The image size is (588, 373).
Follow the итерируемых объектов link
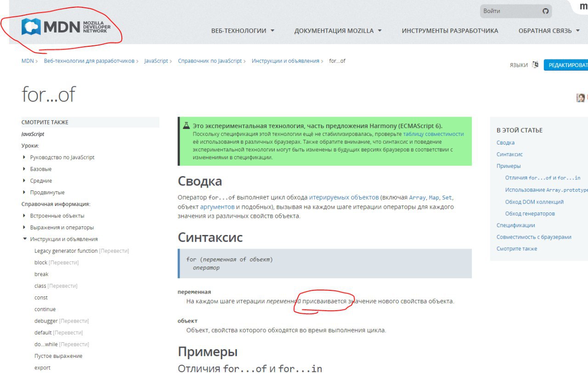coord(344,197)
